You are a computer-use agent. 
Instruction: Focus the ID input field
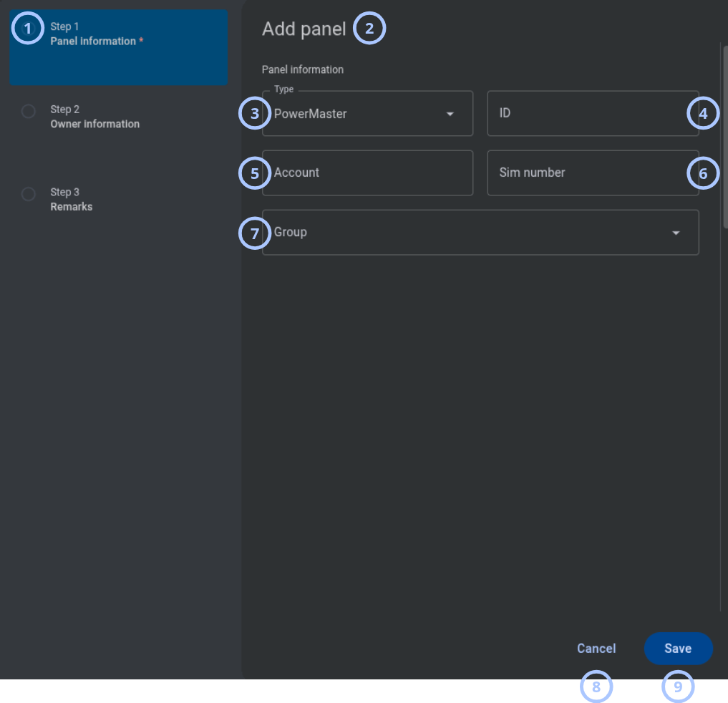coord(593,113)
